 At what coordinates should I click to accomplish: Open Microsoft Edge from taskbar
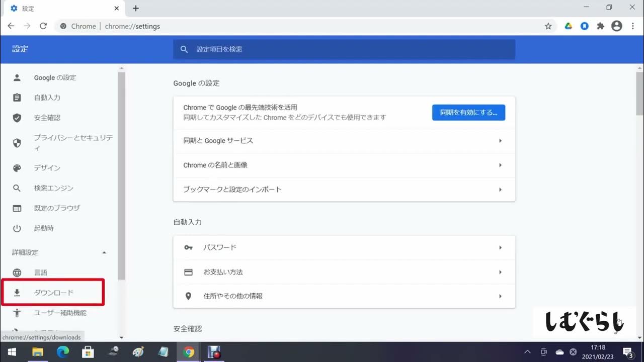(63, 352)
